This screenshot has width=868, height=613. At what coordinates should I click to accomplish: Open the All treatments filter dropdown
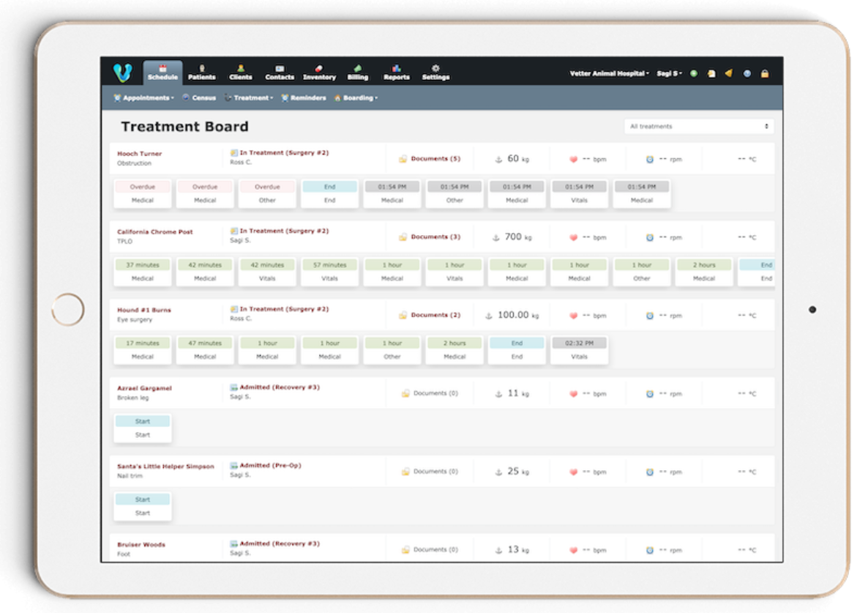click(x=699, y=126)
